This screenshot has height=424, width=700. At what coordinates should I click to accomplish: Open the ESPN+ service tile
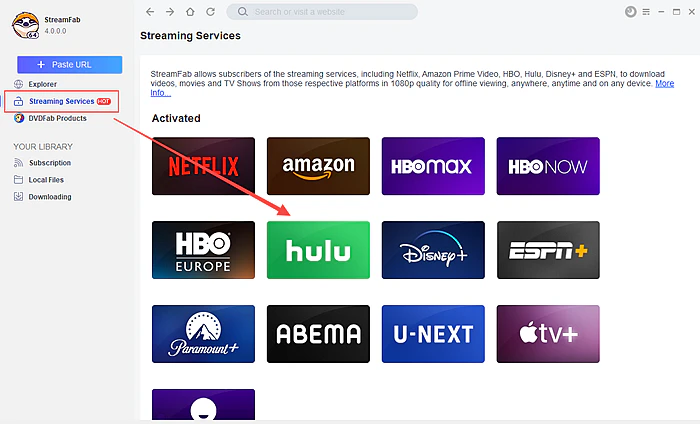coord(548,250)
